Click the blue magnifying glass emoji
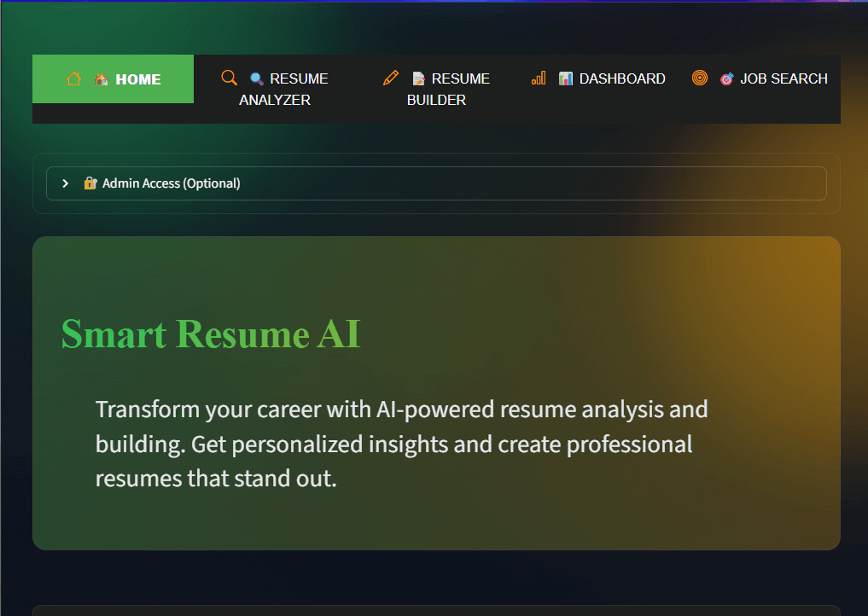The image size is (868, 616). click(x=256, y=79)
